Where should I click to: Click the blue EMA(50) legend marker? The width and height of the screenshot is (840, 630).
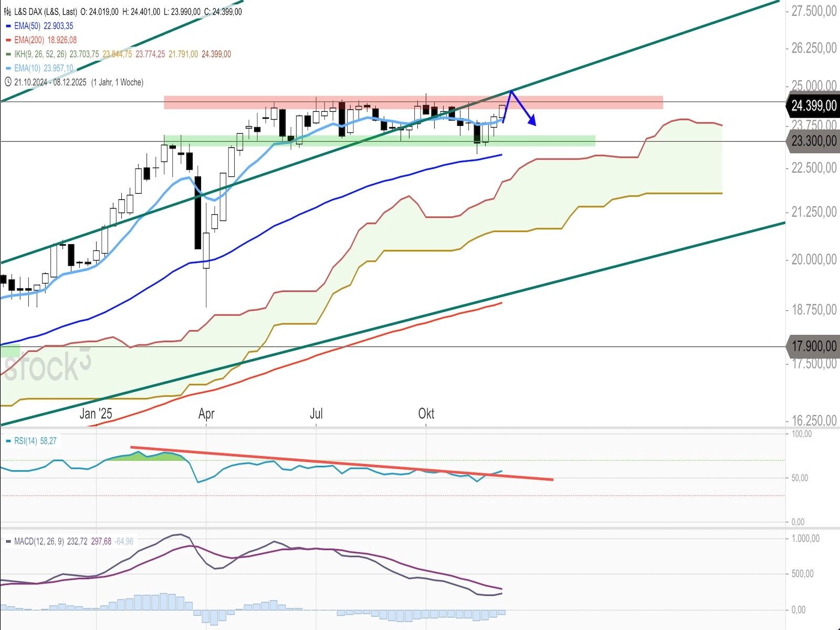[x=8, y=26]
